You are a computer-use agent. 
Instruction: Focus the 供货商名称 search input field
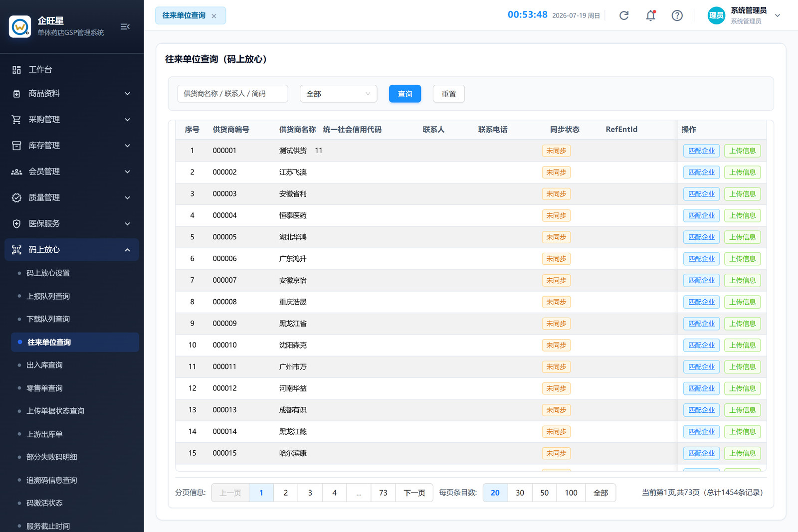pos(232,94)
